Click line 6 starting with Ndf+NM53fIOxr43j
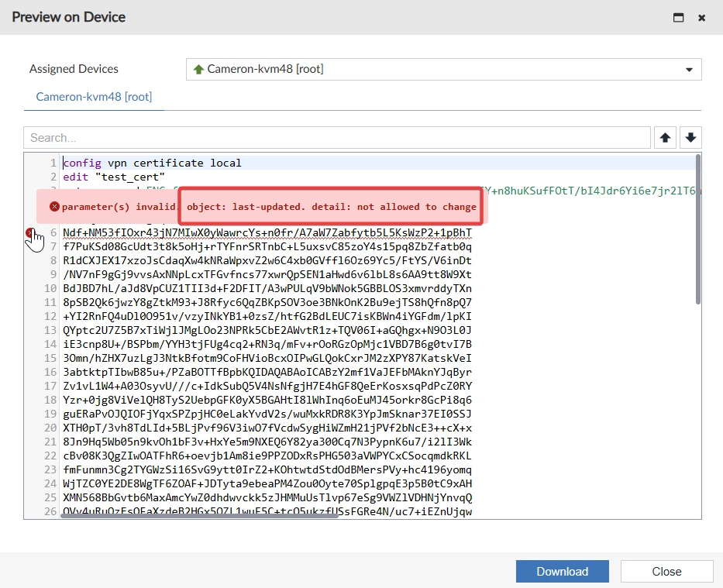 267,232
